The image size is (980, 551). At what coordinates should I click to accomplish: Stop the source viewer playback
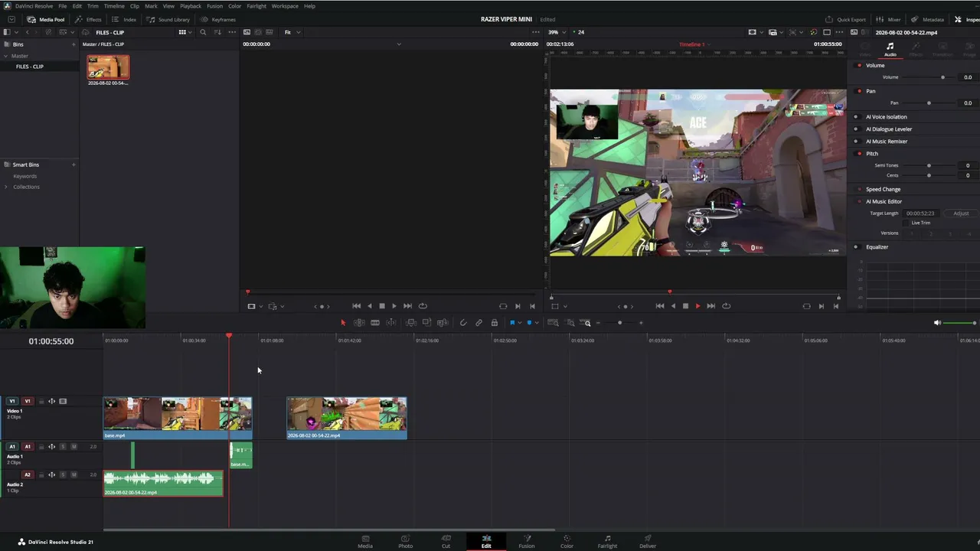(x=382, y=306)
